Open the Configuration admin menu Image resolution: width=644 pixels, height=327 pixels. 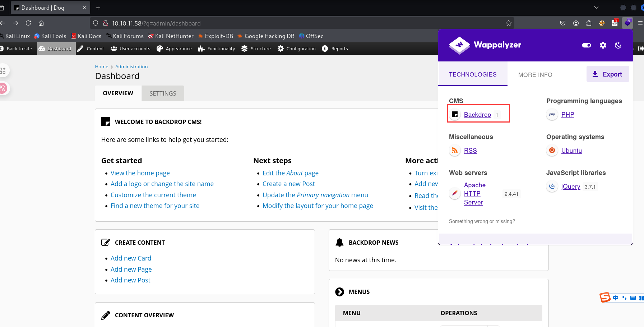click(x=297, y=49)
